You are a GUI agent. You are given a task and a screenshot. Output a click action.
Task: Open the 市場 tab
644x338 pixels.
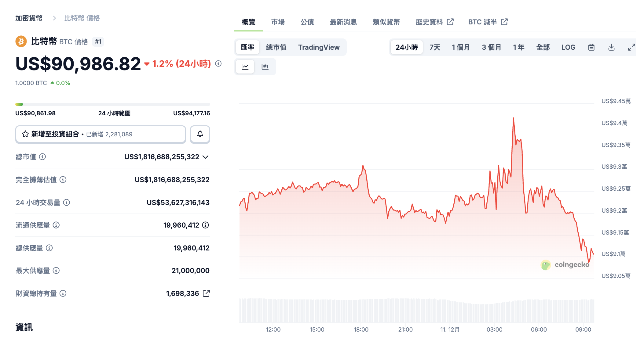278,22
